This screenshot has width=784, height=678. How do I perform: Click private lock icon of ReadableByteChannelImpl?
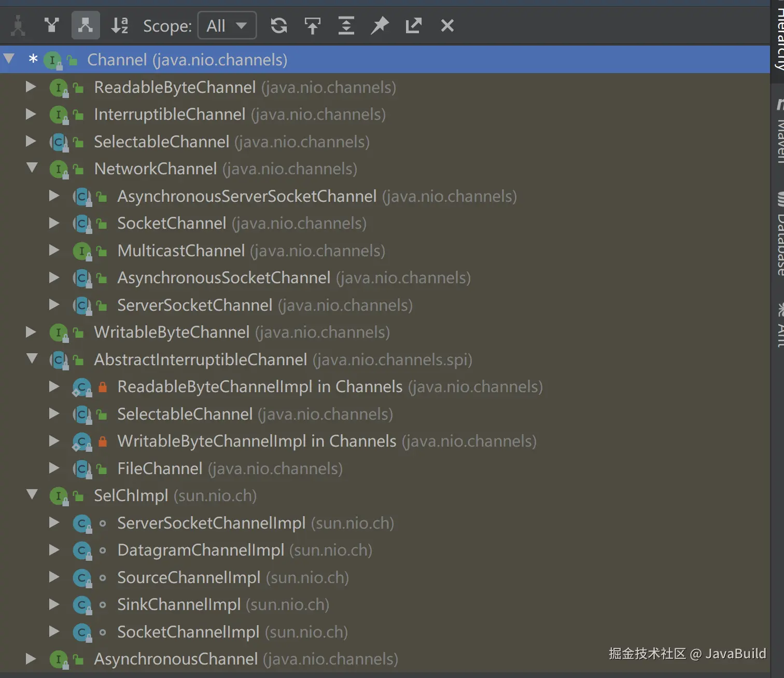[x=103, y=387]
